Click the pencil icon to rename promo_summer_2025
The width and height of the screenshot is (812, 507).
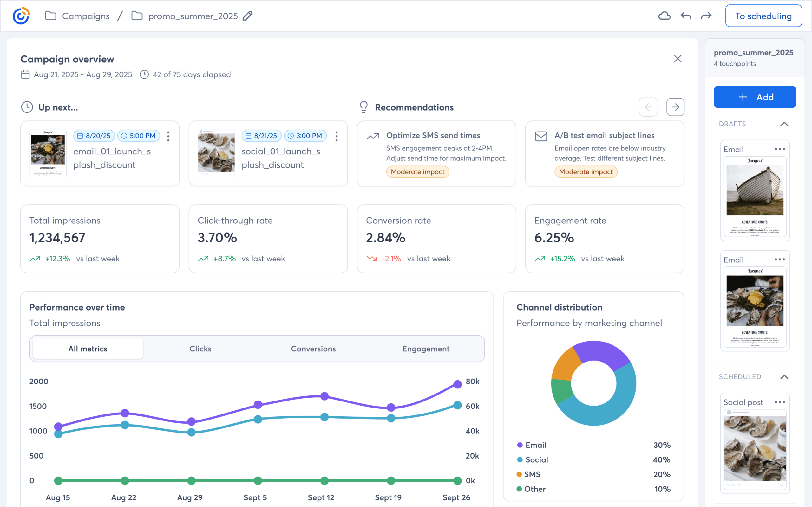(x=248, y=16)
